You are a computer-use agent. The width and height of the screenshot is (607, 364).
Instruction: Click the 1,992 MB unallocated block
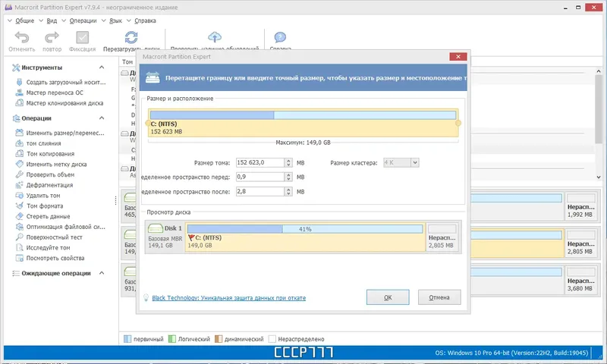pos(580,206)
